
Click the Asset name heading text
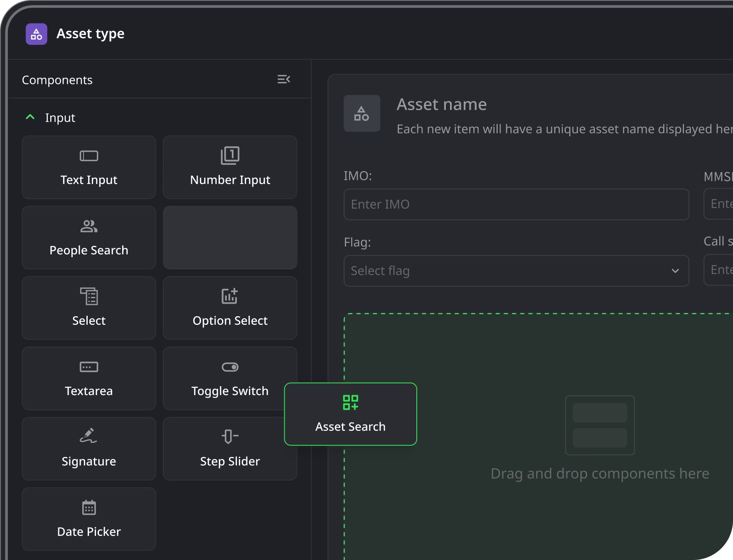click(x=442, y=104)
